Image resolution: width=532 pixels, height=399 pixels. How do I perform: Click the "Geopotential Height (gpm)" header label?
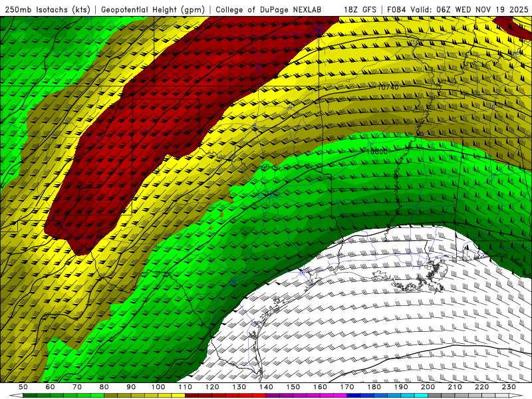(x=153, y=9)
